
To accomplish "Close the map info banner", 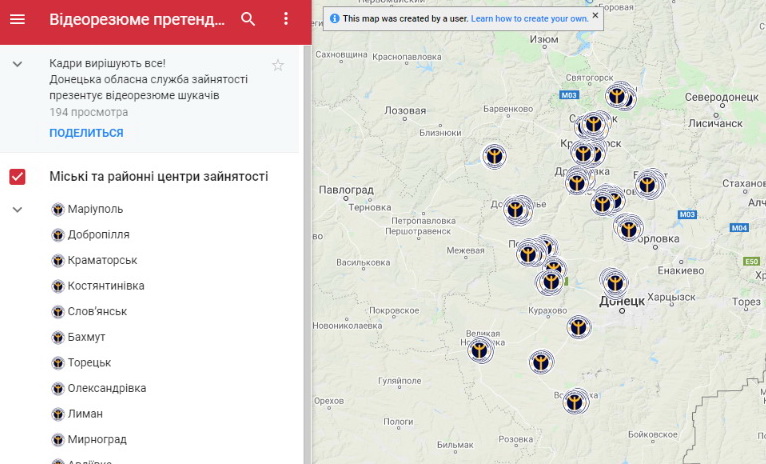I will click(x=595, y=15).
